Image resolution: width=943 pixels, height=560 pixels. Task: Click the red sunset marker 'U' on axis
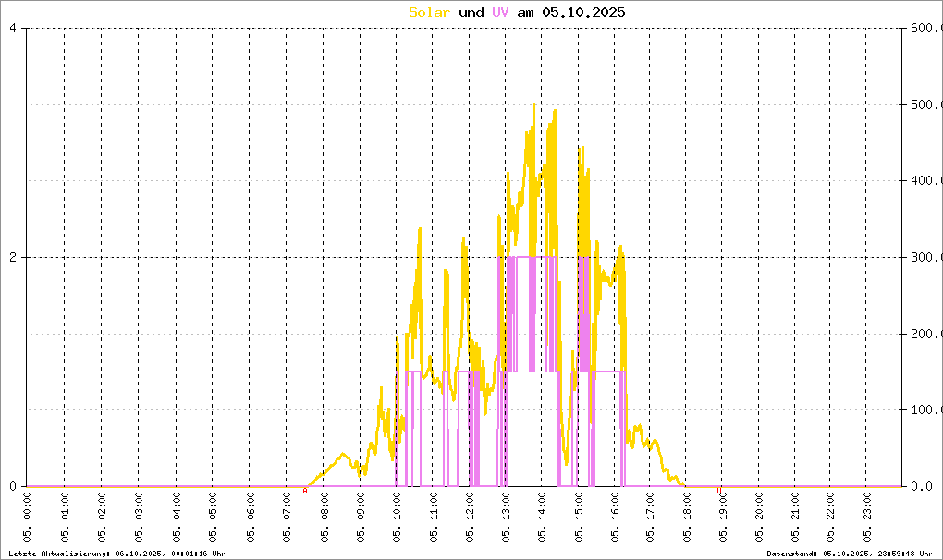tap(718, 491)
